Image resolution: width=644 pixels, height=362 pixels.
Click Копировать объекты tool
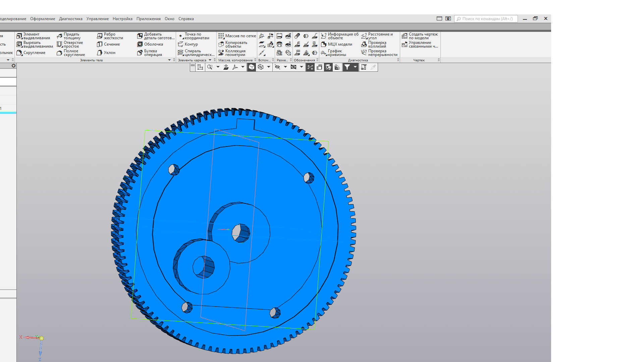coord(233,44)
